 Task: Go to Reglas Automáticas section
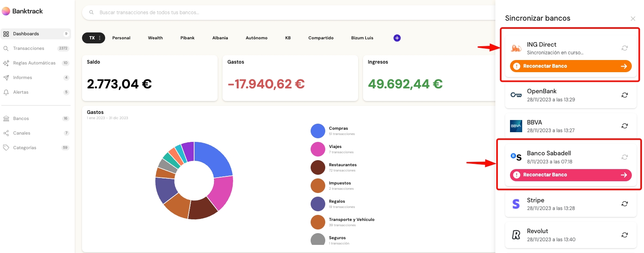point(34,63)
